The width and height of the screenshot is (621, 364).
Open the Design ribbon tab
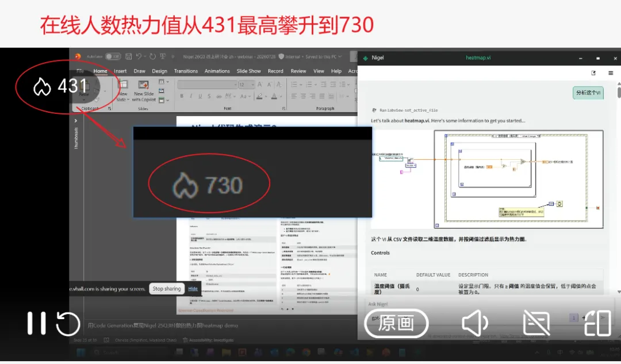[159, 71]
